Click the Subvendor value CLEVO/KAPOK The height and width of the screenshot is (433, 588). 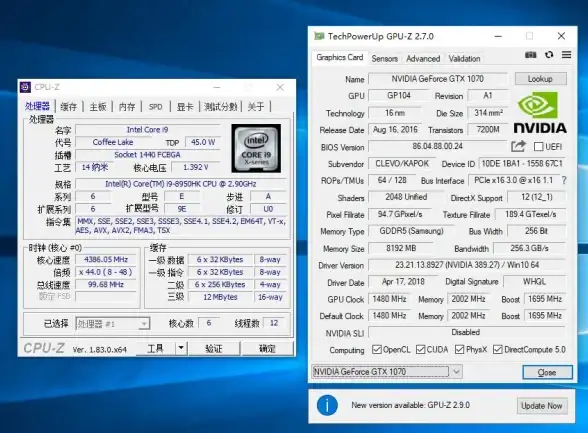[402, 164]
